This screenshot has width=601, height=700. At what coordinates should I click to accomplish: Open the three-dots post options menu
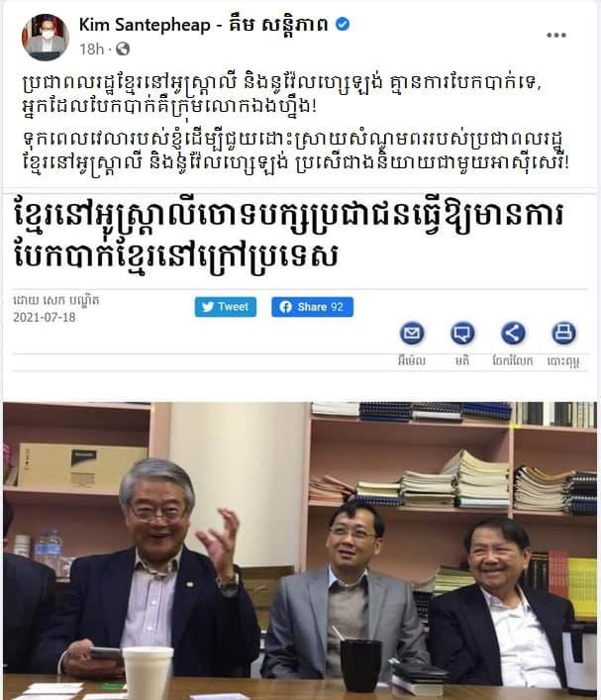[555, 36]
